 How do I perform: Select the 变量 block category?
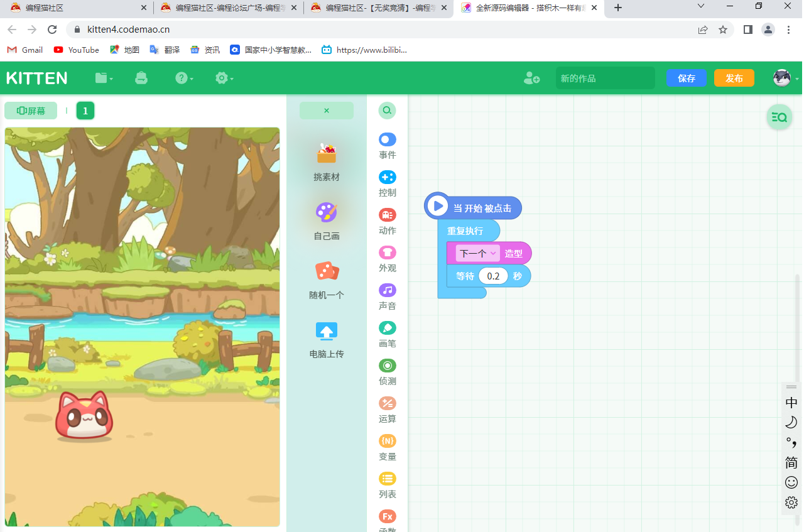[388, 448]
